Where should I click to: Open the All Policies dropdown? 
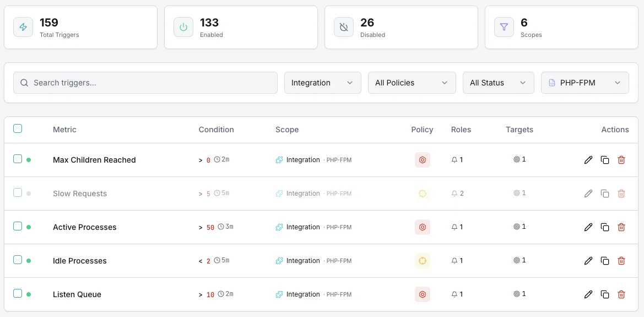(x=412, y=83)
